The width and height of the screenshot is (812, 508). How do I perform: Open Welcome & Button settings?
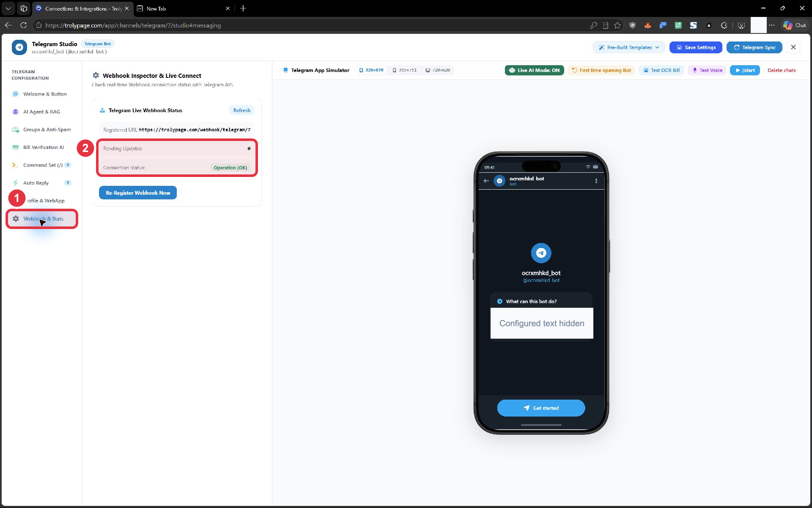click(x=41, y=94)
